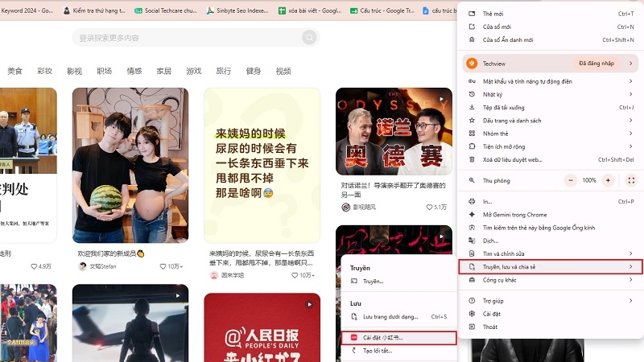
Task: Click the downloads icon beside Tệp đã tải xuống
Action: (472, 108)
